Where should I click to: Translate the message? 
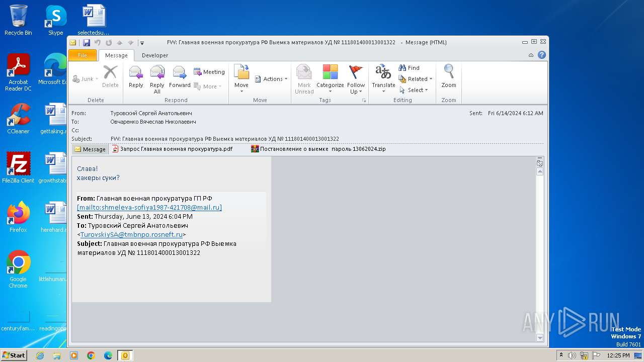(x=383, y=79)
